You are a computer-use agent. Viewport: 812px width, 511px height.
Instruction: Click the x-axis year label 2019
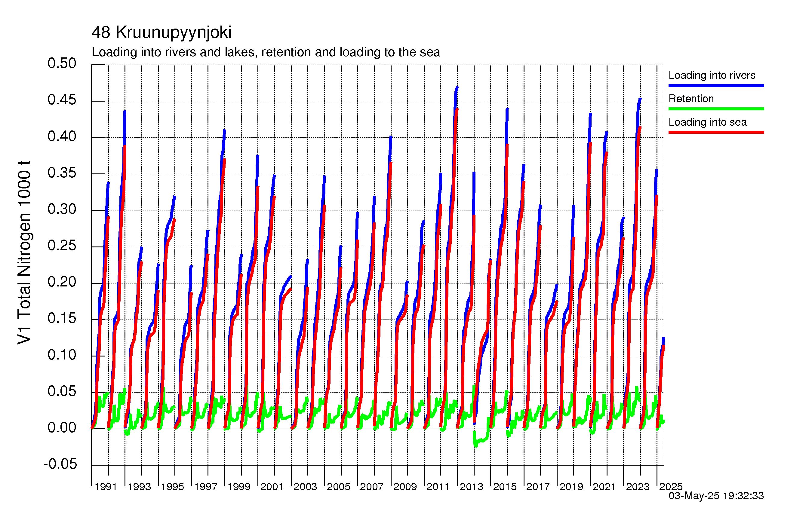point(571,487)
